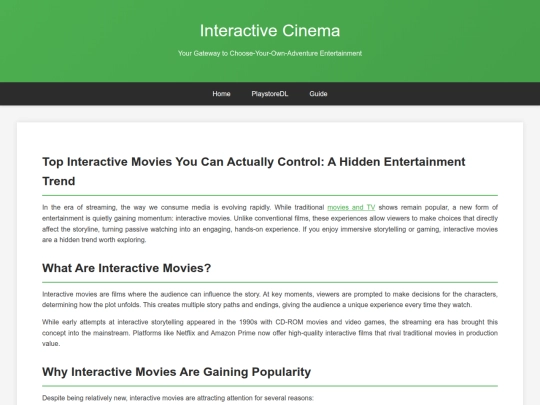Click the paragraph starting 'In the era of streaming'

[270, 224]
